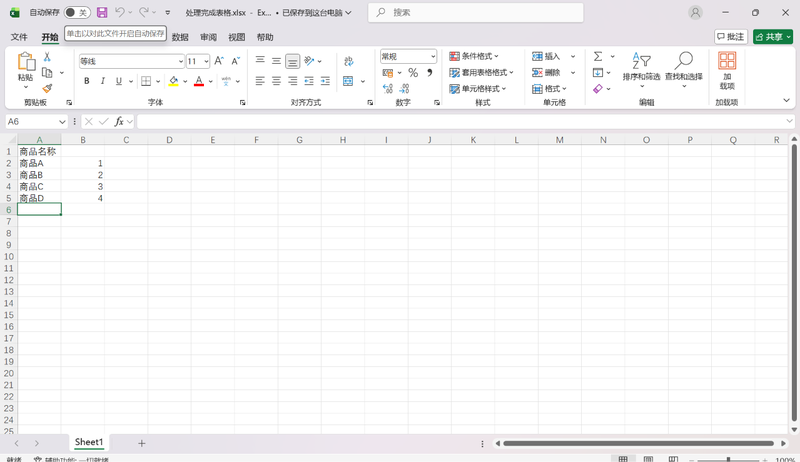Switch to the 视图 ribbon tab

pos(236,37)
